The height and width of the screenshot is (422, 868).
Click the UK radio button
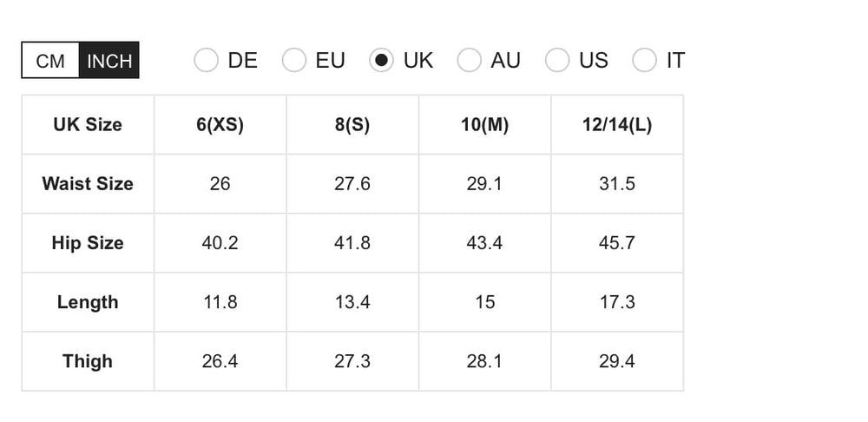click(x=381, y=61)
